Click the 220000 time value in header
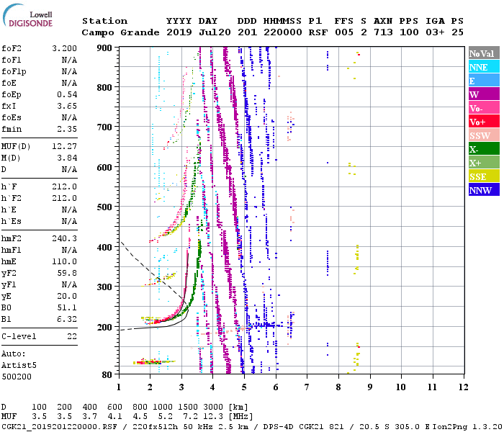504x432 pixels. [x=283, y=32]
